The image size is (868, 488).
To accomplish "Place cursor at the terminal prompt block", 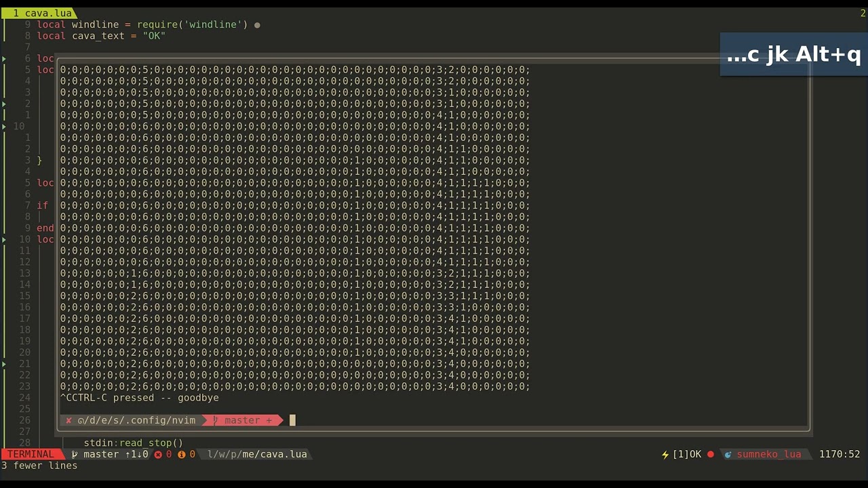I will coord(292,420).
